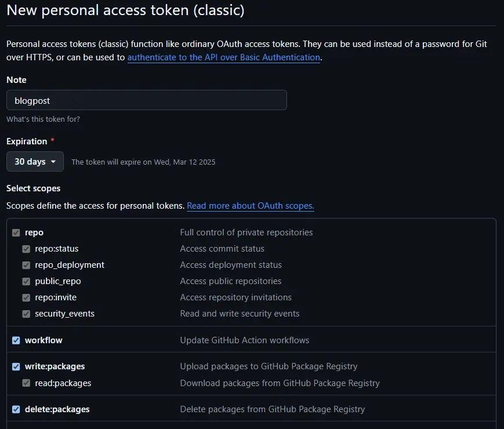The height and width of the screenshot is (429, 504).
Task: Click the repo:status label
Action: (57, 249)
